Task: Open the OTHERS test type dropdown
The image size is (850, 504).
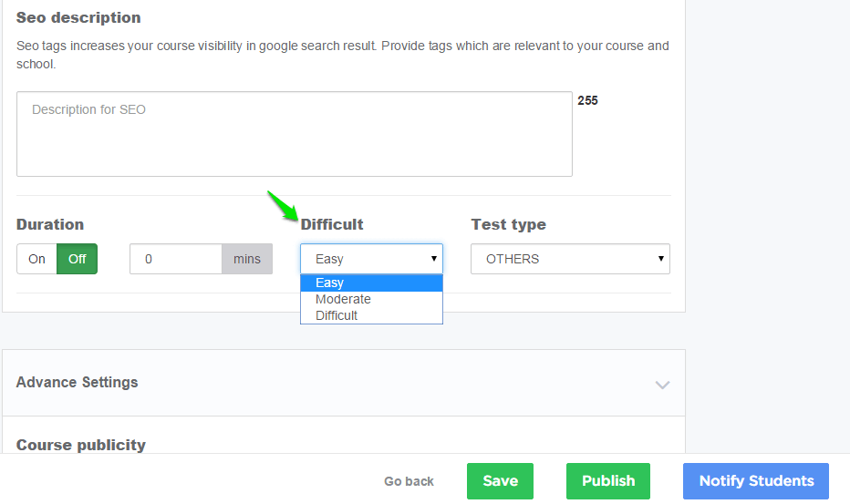Action: tap(570, 259)
